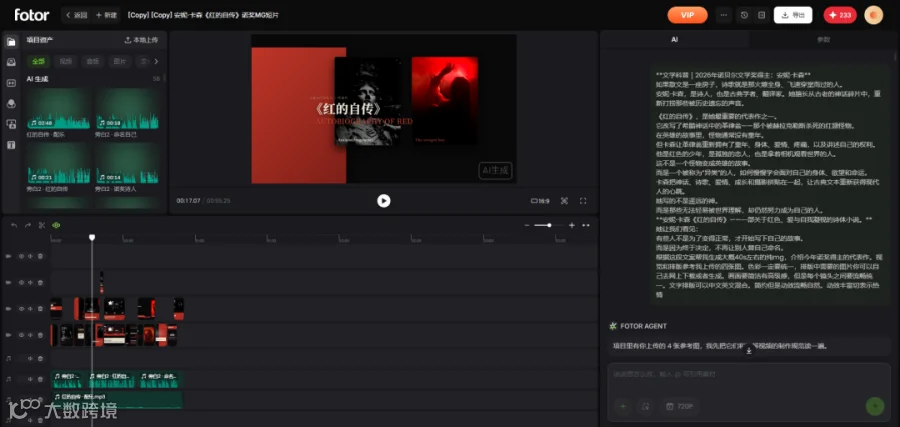Viewport: 900px width, 427px height.
Task: Select the 红的自传·配乐.mp3 clip on timeline
Action: (117, 400)
